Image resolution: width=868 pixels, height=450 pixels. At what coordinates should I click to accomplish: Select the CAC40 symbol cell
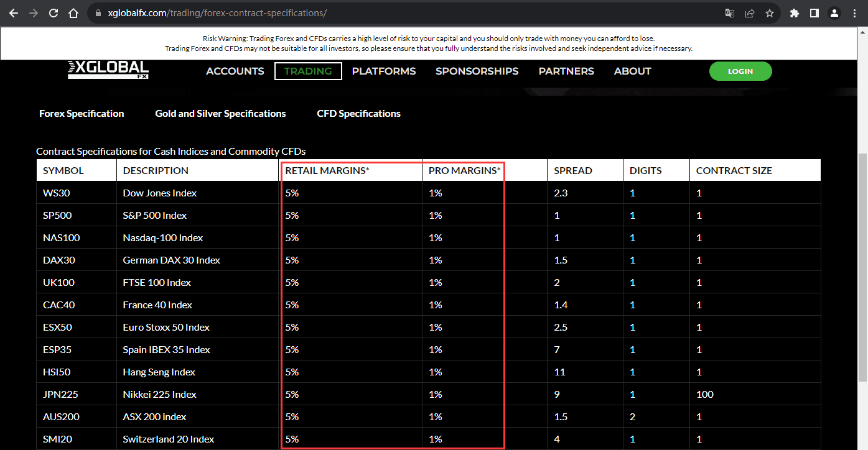click(77, 305)
